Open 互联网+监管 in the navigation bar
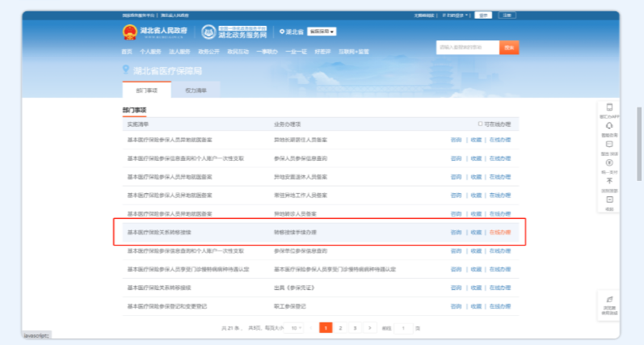This screenshot has width=644, height=345. 354,52
